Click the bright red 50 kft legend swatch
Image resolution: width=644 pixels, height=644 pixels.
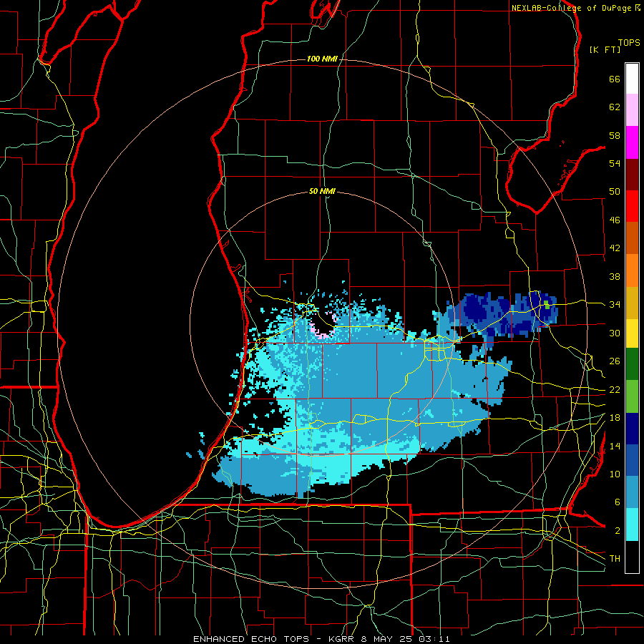tap(632, 206)
